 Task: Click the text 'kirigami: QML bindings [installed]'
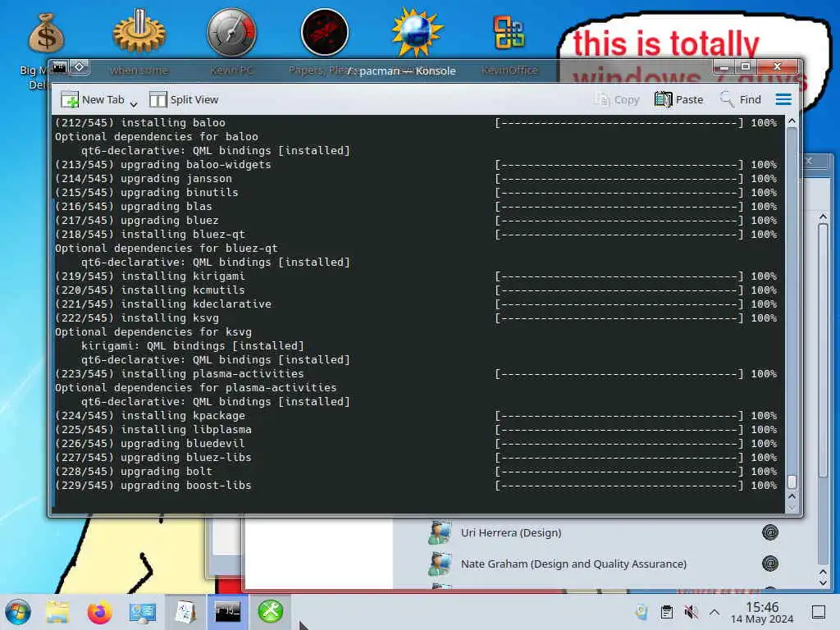point(192,346)
